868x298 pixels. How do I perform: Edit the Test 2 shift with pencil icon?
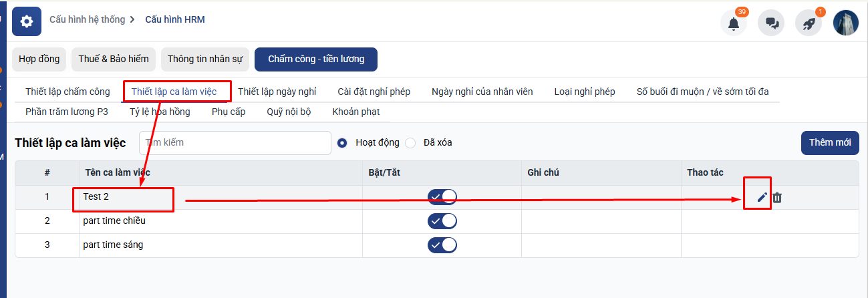762,197
